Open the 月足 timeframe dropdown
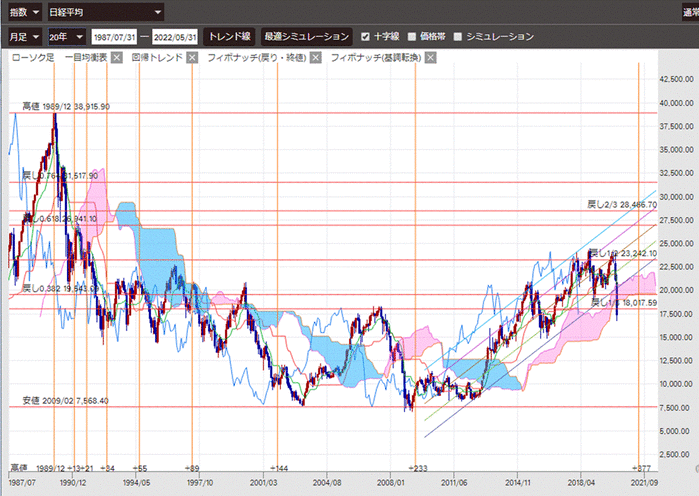This screenshot has height=496, width=699. [25, 37]
